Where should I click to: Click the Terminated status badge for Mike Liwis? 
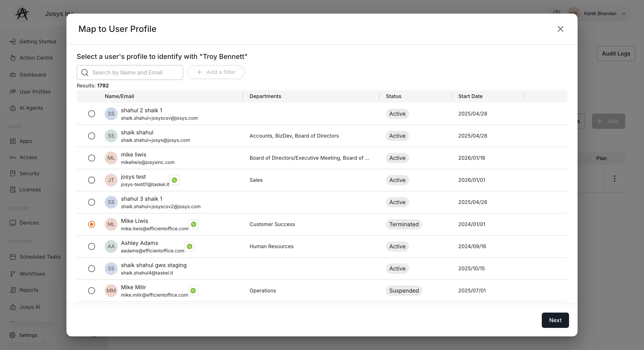[404, 224]
